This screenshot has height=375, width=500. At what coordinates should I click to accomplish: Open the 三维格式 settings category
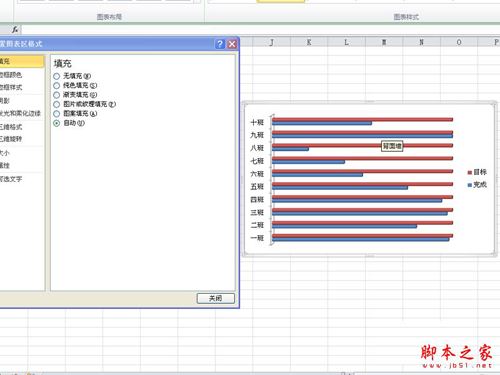pyautogui.click(x=11, y=127)
